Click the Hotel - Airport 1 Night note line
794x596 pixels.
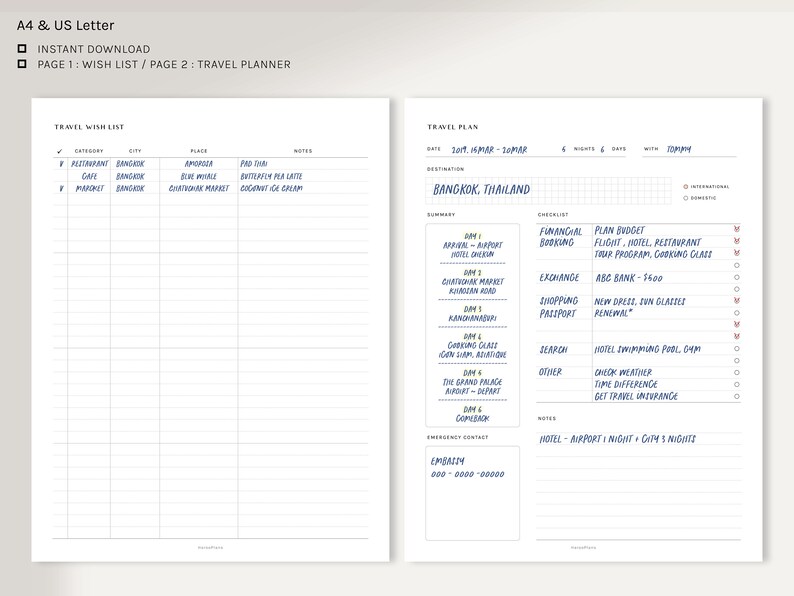coord(617,439)
